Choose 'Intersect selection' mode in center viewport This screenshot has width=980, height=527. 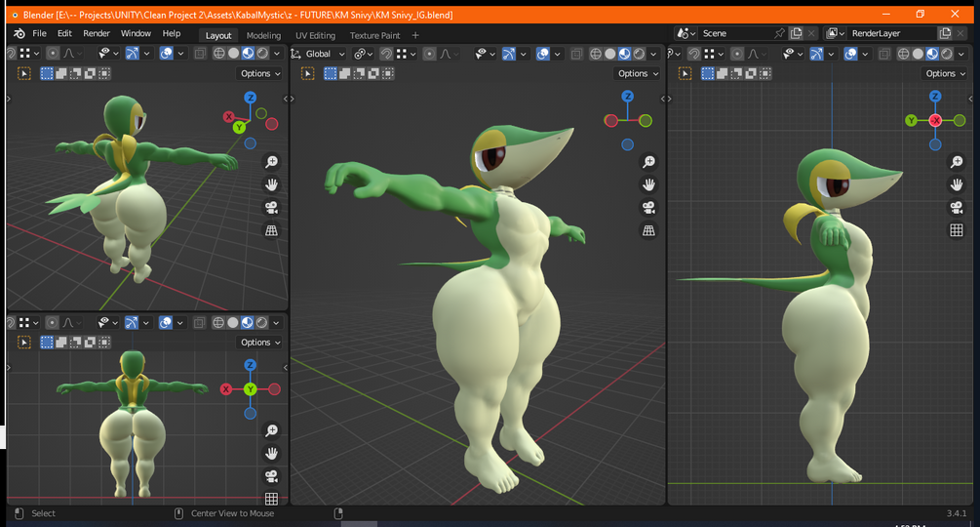387,74
